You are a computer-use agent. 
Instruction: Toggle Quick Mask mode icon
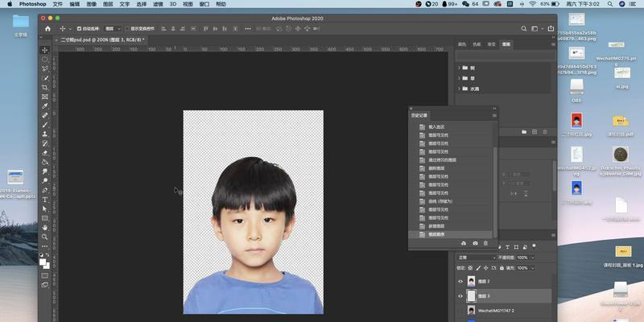click(45, 275)
